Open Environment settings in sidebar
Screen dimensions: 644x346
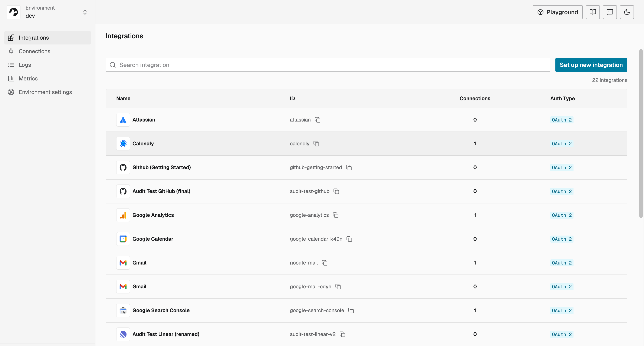point(47,92)
